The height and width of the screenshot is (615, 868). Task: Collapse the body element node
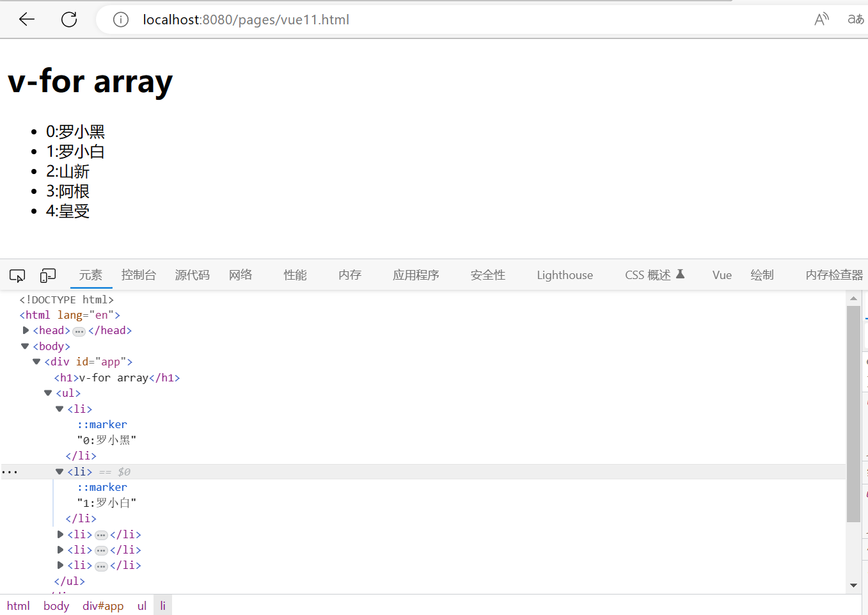(24, 346)
